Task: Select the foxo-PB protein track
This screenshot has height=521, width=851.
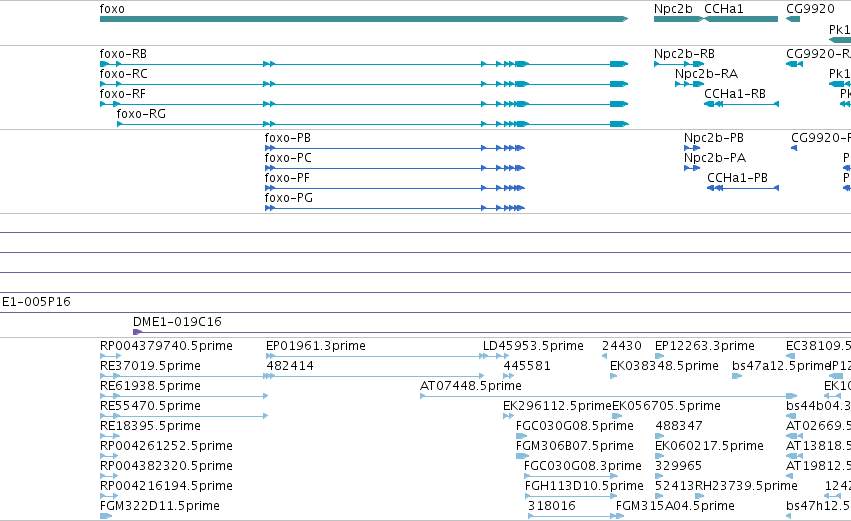Action: pyautogui.click(x=395, y=148)
